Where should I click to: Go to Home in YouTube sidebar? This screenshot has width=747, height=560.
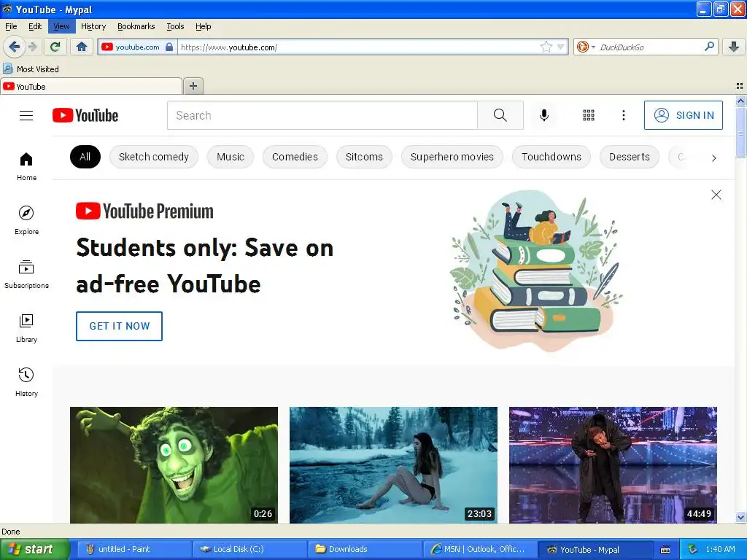point(26,166)
